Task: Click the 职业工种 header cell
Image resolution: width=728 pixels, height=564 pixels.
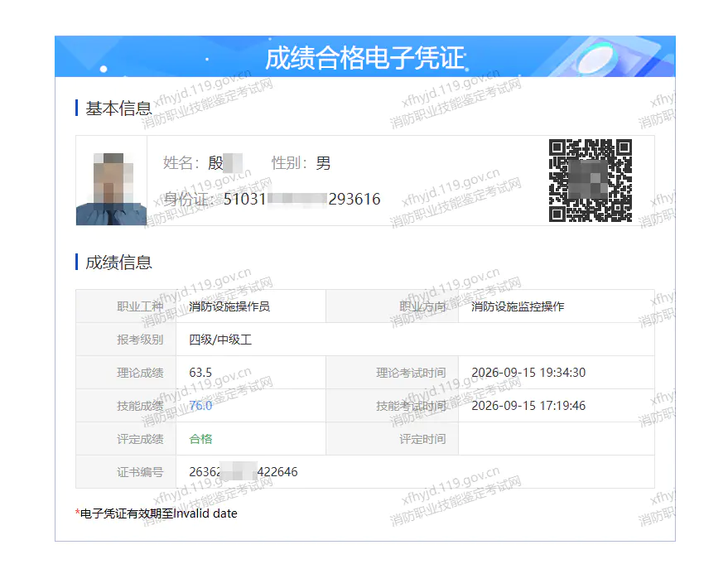Action: [126, 306]
